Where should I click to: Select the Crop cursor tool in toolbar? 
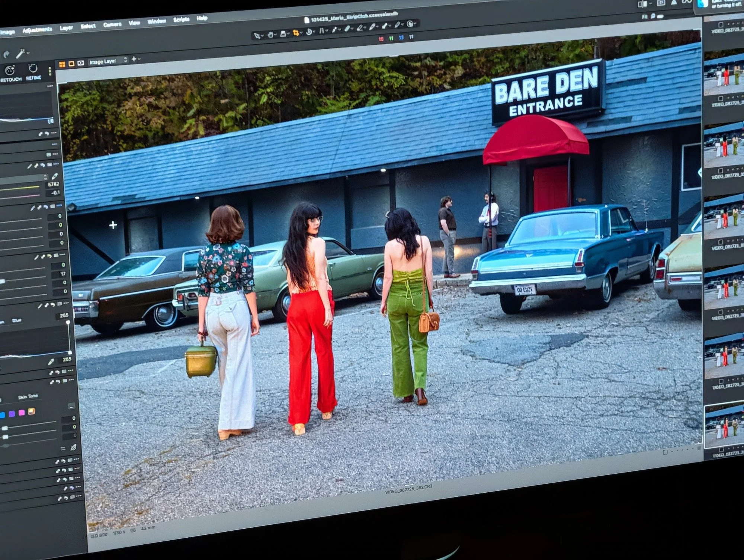coord(295,33)
